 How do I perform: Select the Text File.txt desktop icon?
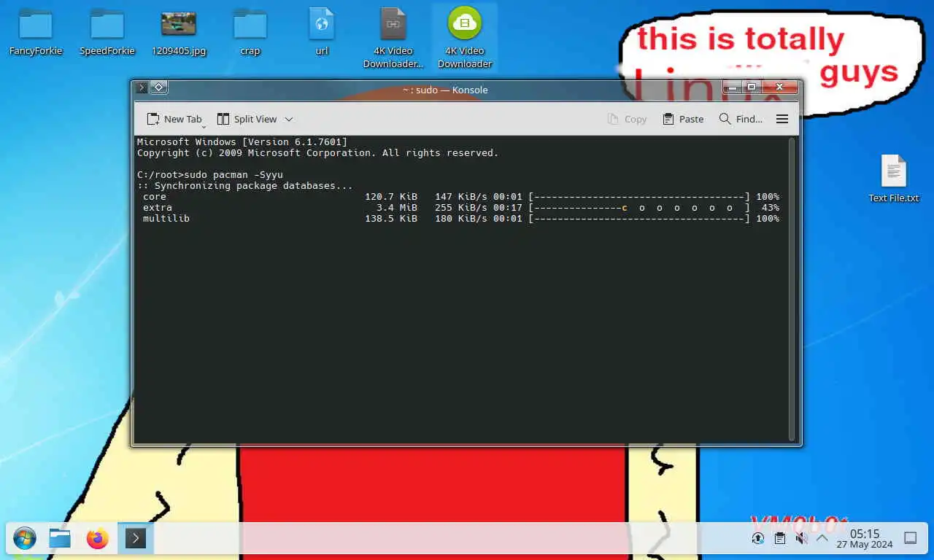click(893, 179)
